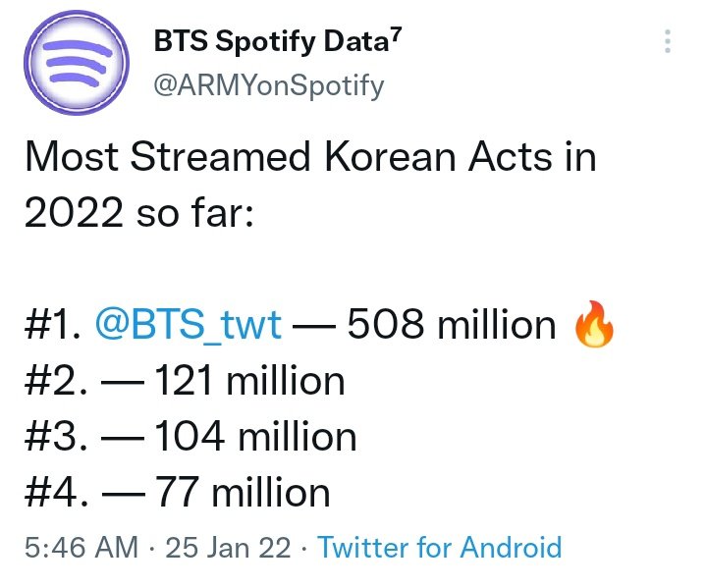Screen dimensions: 707x588
Task: Open the purple Spotify-style profile avatar
Action: point(77,63)
